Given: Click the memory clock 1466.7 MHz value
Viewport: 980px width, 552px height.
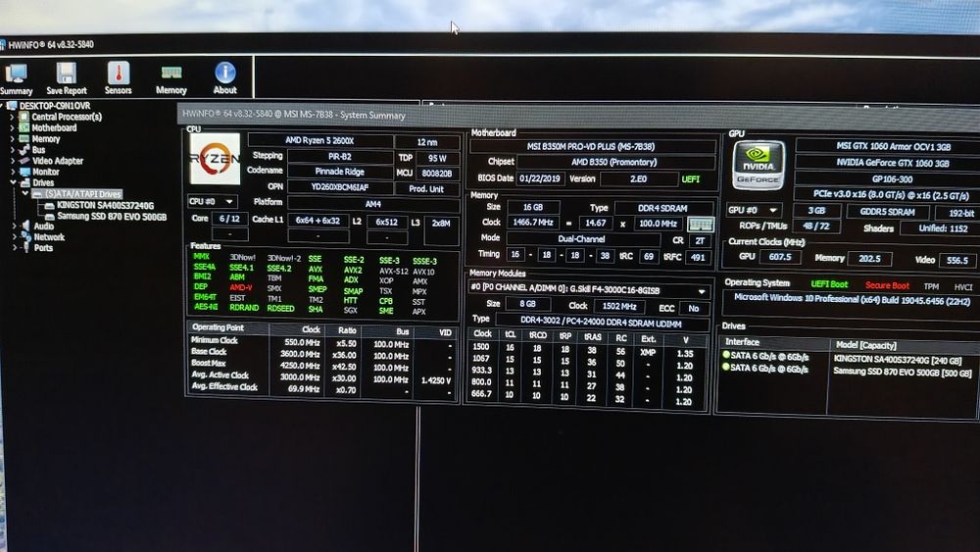Looking at the screenshot, I should 532,223.
